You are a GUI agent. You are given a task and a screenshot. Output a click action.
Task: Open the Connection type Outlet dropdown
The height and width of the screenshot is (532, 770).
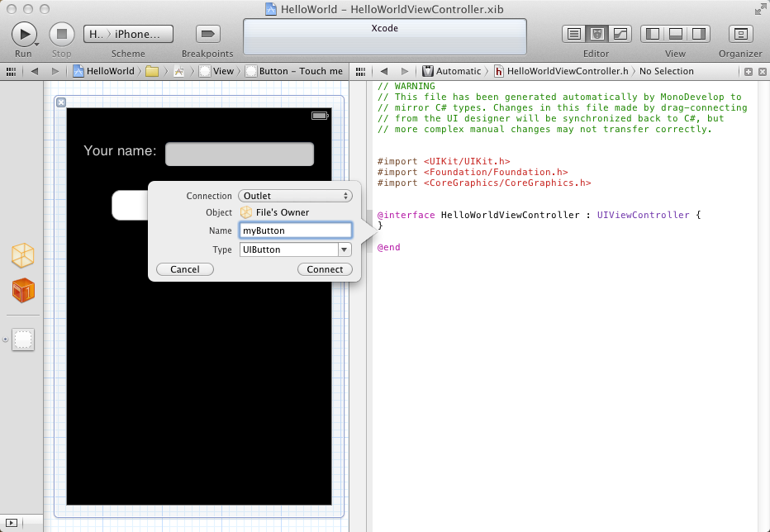(295, 196)
